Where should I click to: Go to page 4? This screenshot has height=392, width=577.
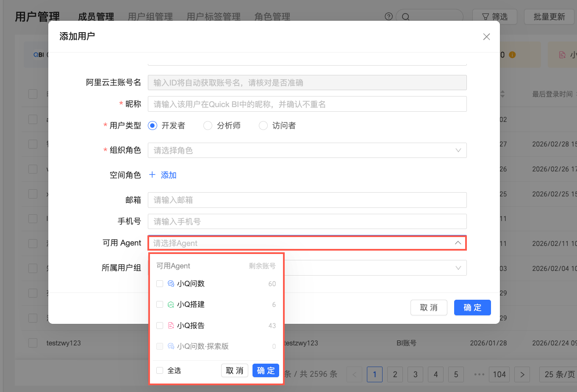pos(436,374)
